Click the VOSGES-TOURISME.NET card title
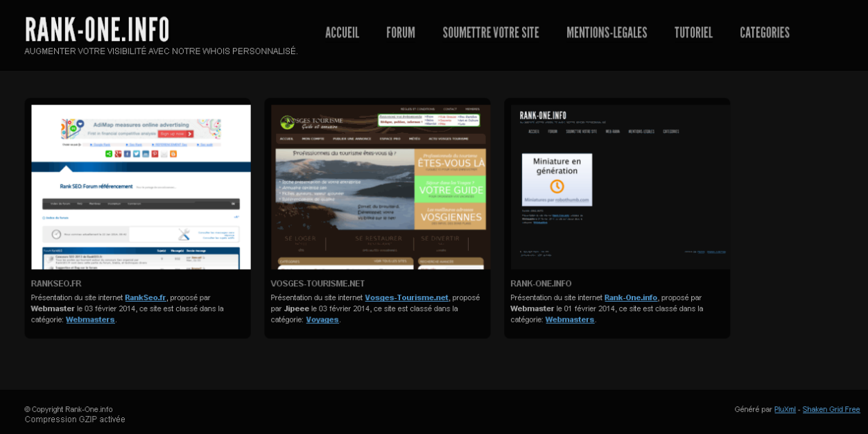 318,284
